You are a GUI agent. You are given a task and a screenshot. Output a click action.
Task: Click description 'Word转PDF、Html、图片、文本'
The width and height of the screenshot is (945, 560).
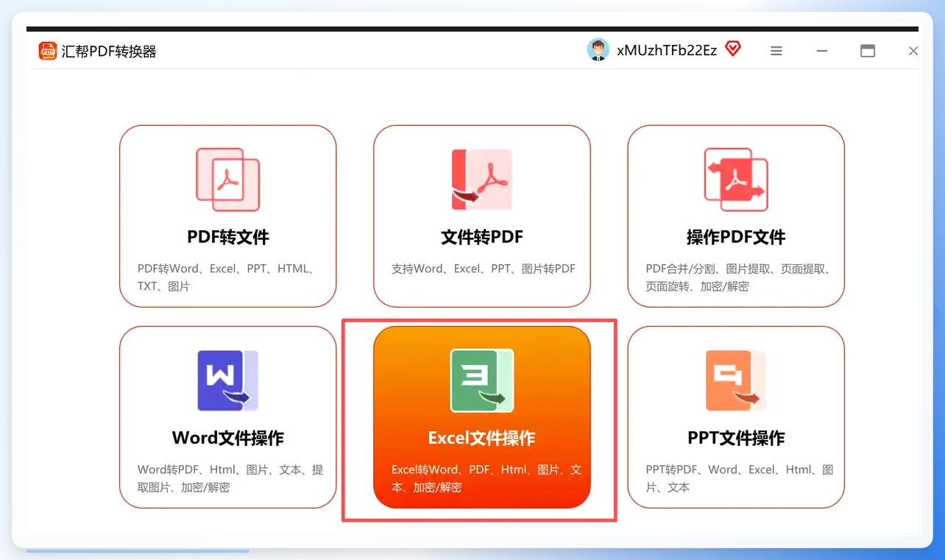click(x=230, y=478)
